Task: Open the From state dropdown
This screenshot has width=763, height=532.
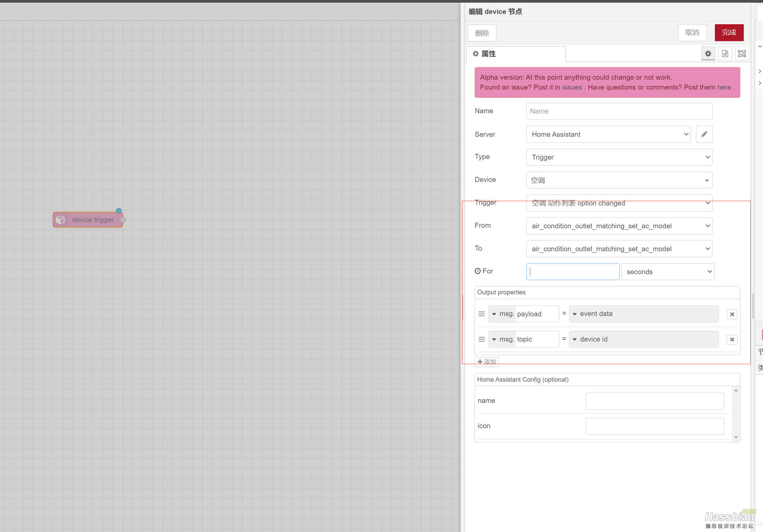Action: [x=619, y=226]
